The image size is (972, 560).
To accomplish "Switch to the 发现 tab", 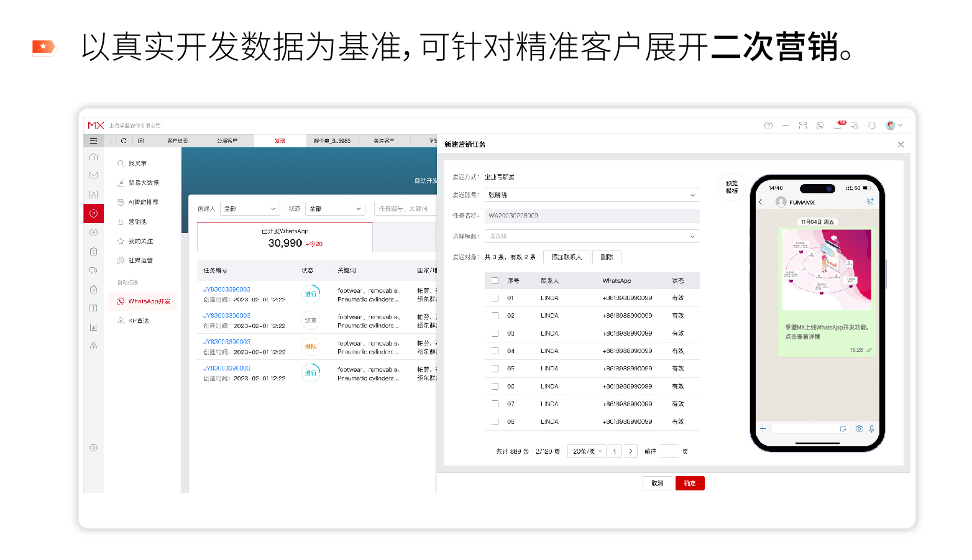I will (x=280, y=140).
